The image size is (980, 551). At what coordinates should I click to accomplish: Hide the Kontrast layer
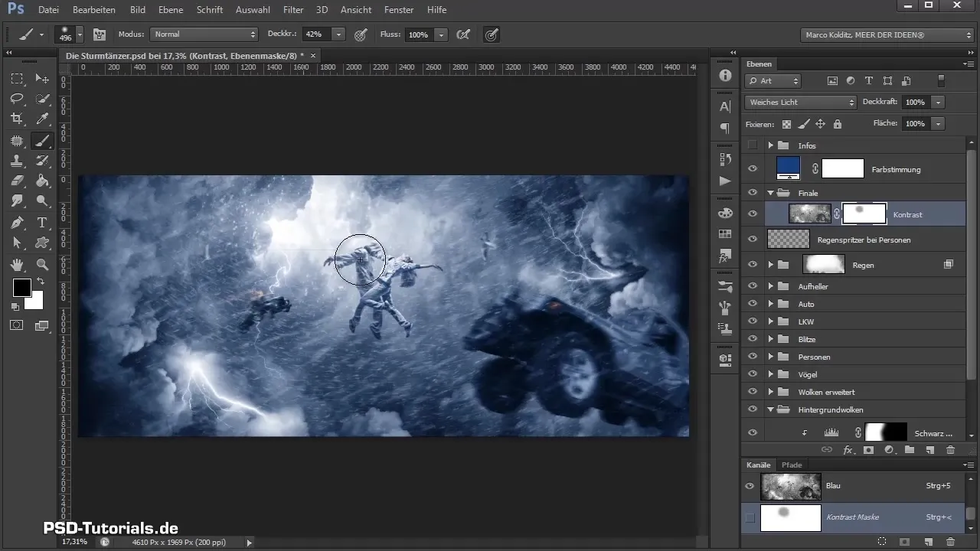pos(752,214)
